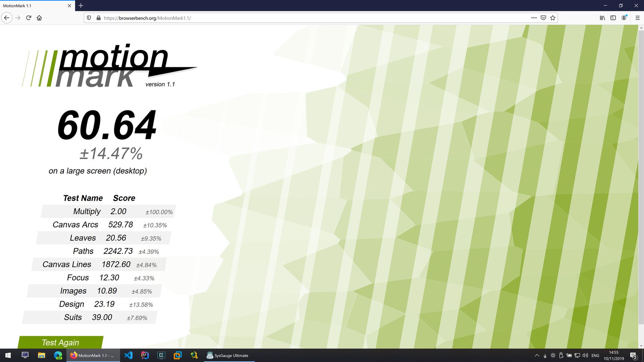The image size is (644, 362).
Task: Open Firefox hamburger menu
Action: pos(637,18)
